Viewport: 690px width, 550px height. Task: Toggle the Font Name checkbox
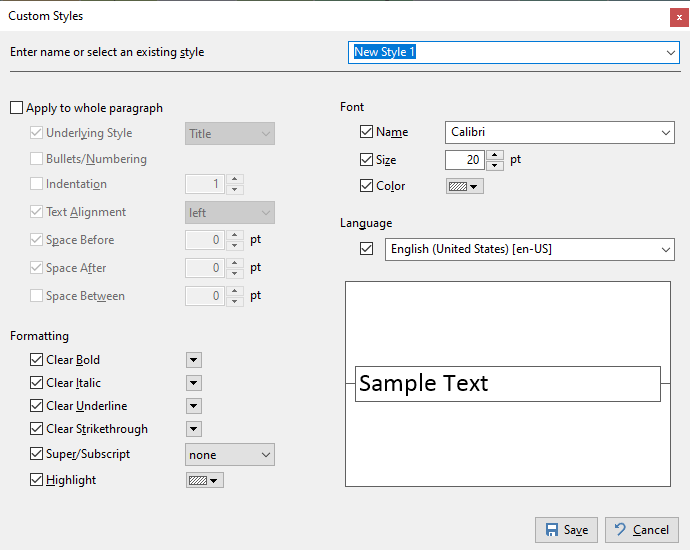tap(366, 132)
